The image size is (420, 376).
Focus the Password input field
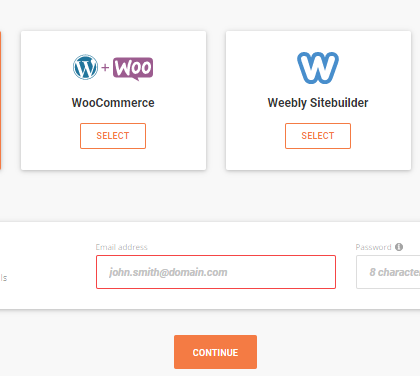click(388, 272)
